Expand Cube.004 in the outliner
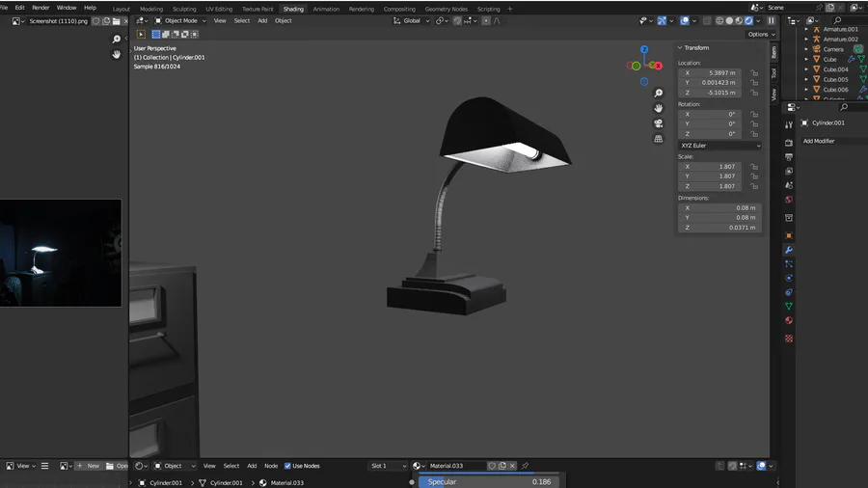 [x=806, y=69]
